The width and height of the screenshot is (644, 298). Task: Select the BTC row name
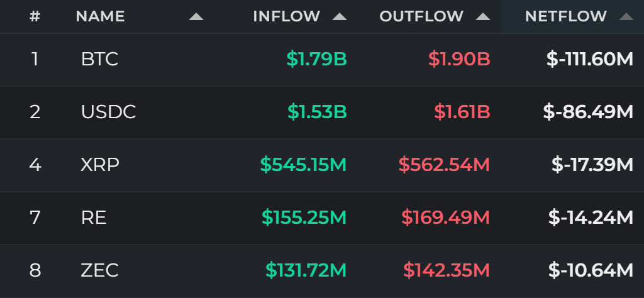tap(100, 59)
